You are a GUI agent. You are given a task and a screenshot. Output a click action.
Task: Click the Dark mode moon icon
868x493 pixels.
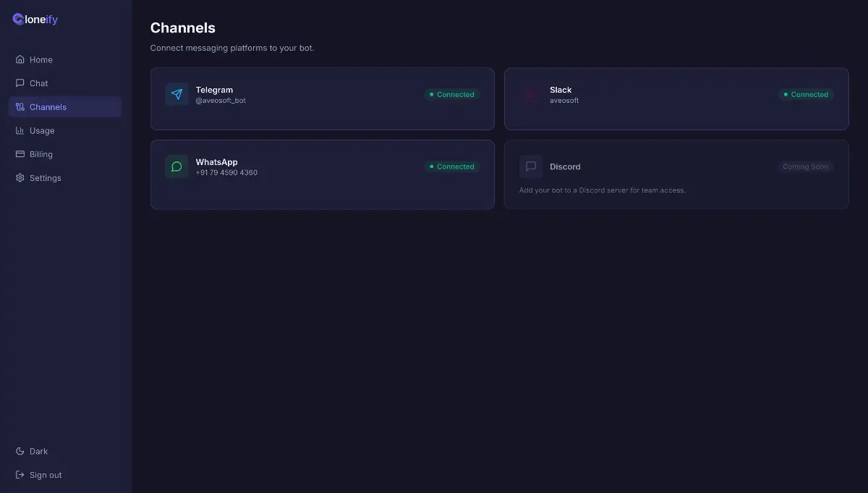20,451
